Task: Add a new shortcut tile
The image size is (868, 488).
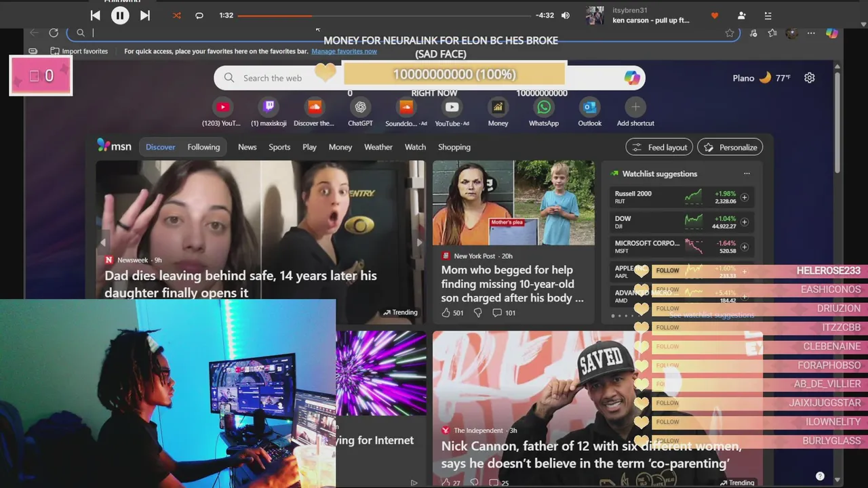Action: (635, 113)
